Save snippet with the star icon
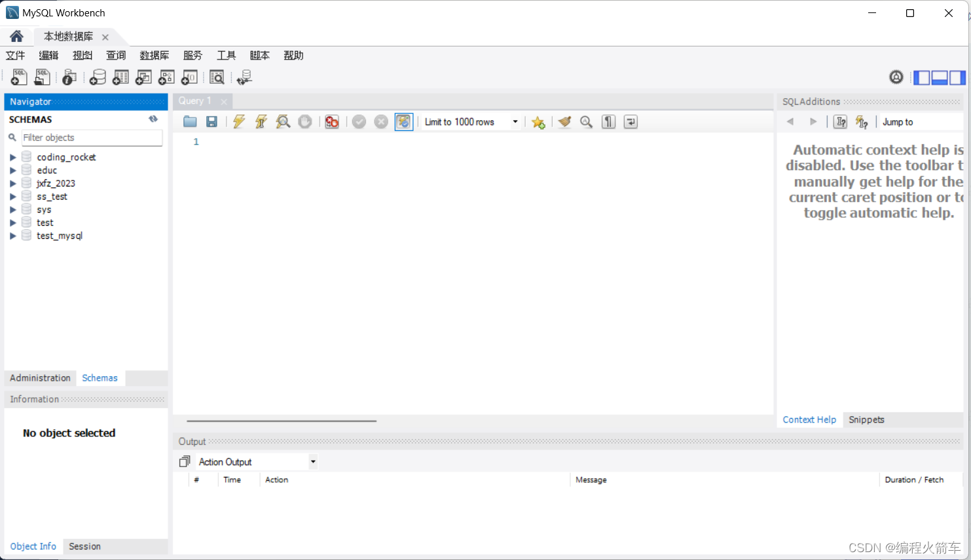The height and width of the screenshot is (560, 971). pos(538,122)
